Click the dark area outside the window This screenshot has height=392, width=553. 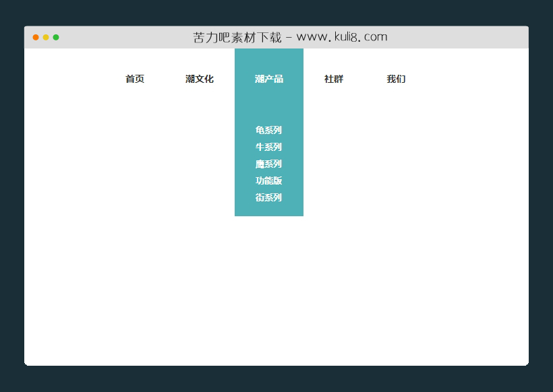[x=276, y=381]
